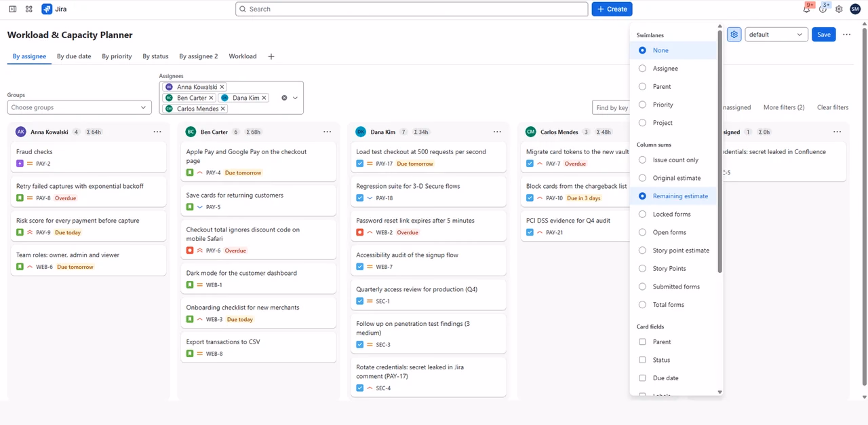Click the Find by key input
Image resolution: width=868 pixels, height=425 pixels.
[611, 107]
